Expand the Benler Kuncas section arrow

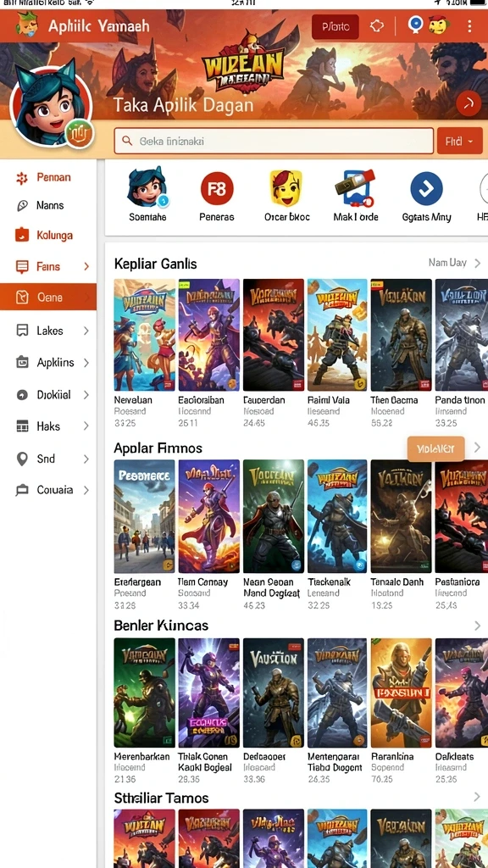(477, 626)
